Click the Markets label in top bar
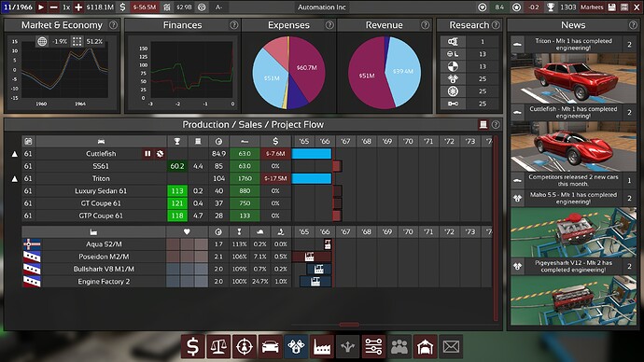Screen dimensions: 644x362 pos(592,7)
